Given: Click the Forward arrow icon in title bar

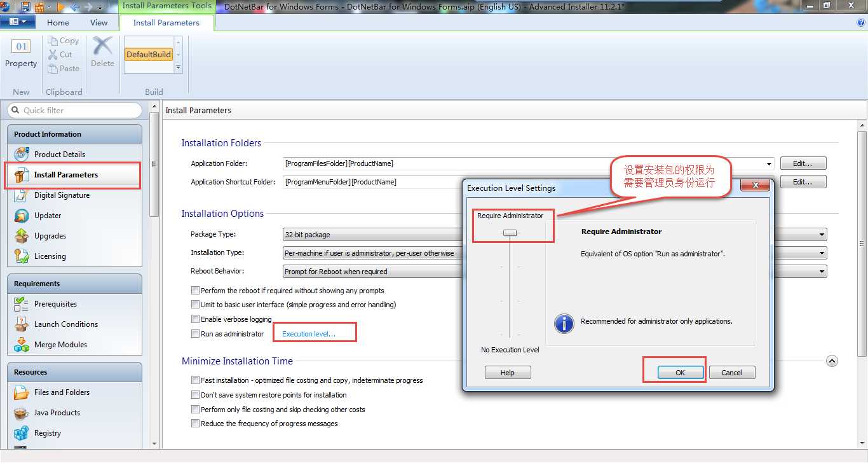Looking at the screenshot, I should click(x=88, y=7).
